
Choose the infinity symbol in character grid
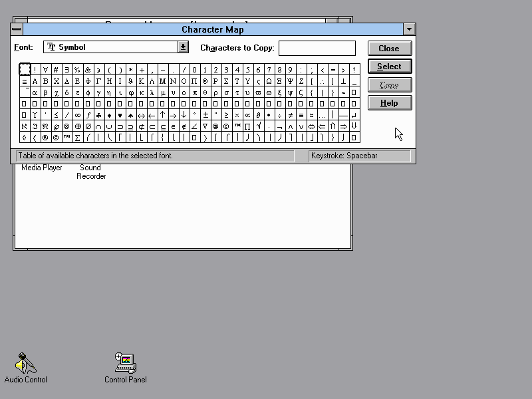click(x=78, y=115)
